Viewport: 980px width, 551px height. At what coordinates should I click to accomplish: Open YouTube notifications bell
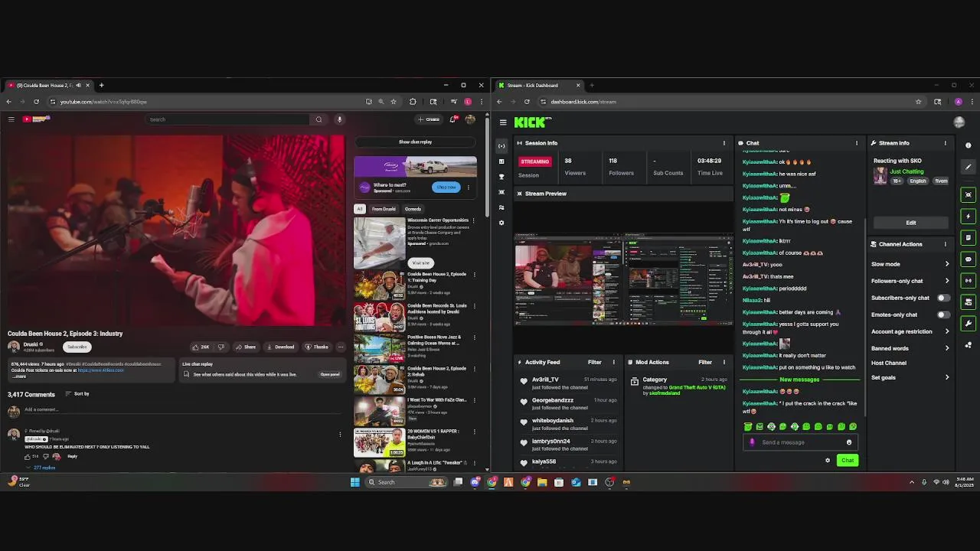click(x=452, y=119)
